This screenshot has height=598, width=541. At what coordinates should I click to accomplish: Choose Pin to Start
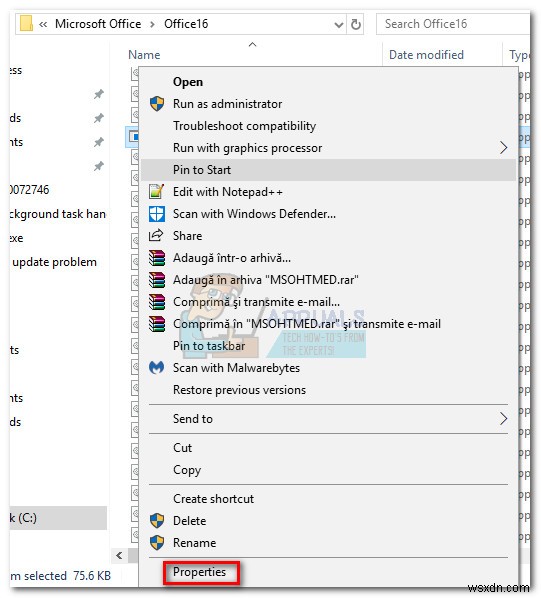(x=328, y=170)
